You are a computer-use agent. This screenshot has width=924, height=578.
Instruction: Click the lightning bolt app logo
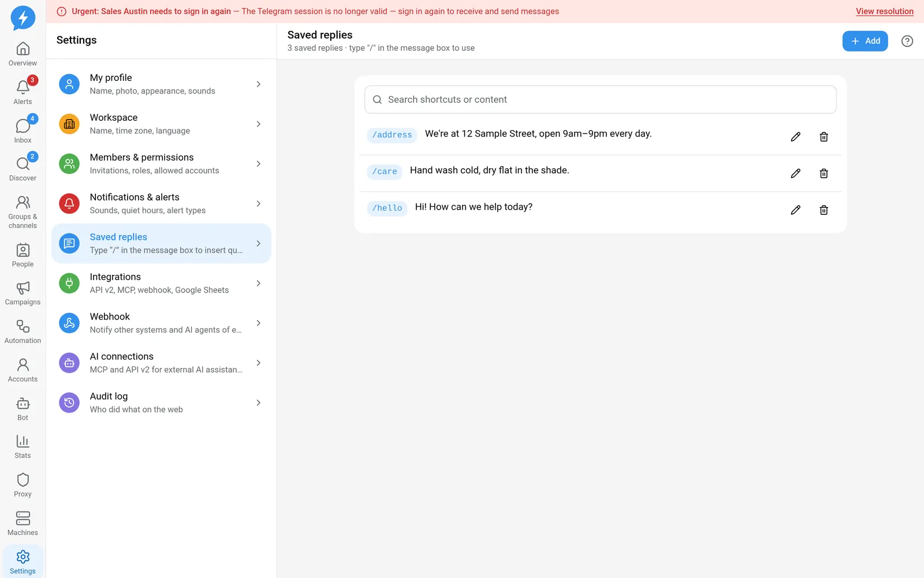pos(23,18)
